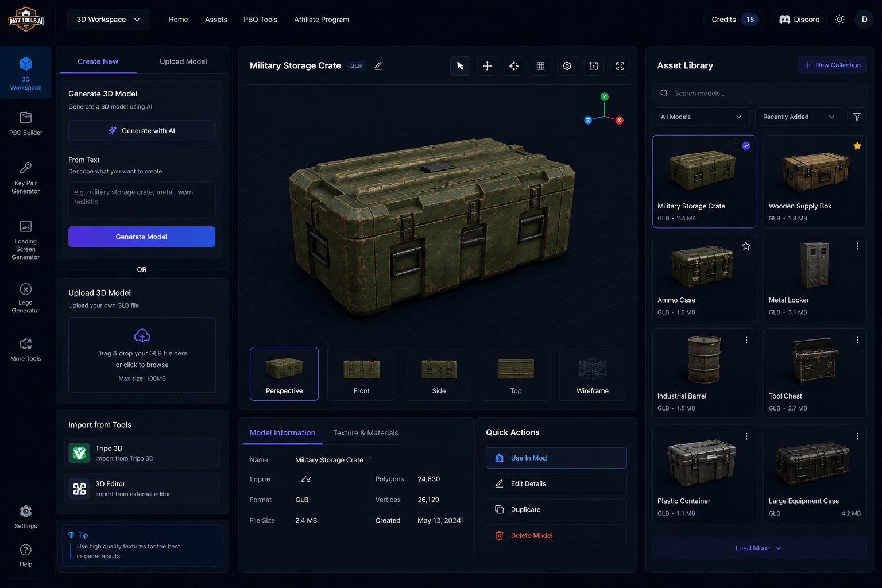882x588 pixels.
Task: Open the three-dot menu on Plastic Container card
Action: click(746, 436)
